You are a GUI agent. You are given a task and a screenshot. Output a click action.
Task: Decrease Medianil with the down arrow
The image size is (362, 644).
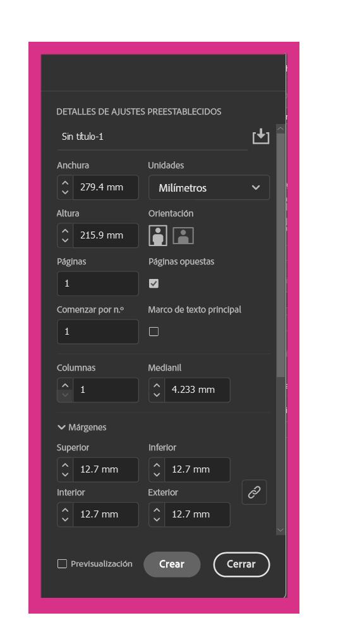coord(156,395)
